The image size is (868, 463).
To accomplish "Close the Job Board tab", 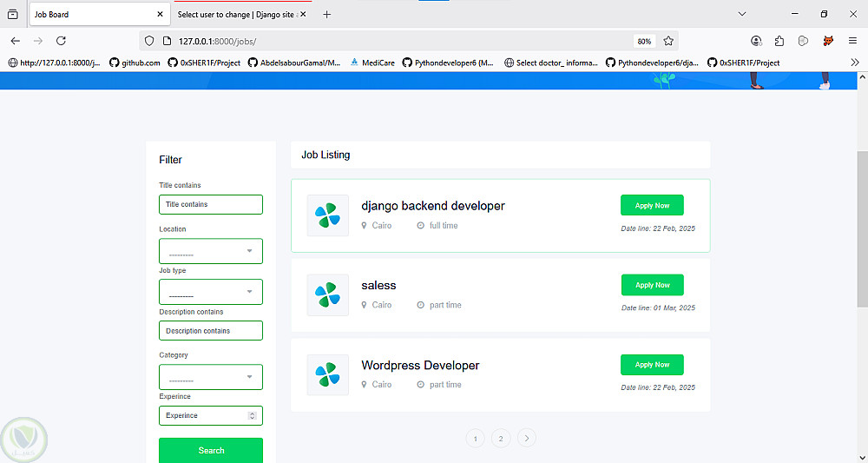I will click(x=160, y=15).
